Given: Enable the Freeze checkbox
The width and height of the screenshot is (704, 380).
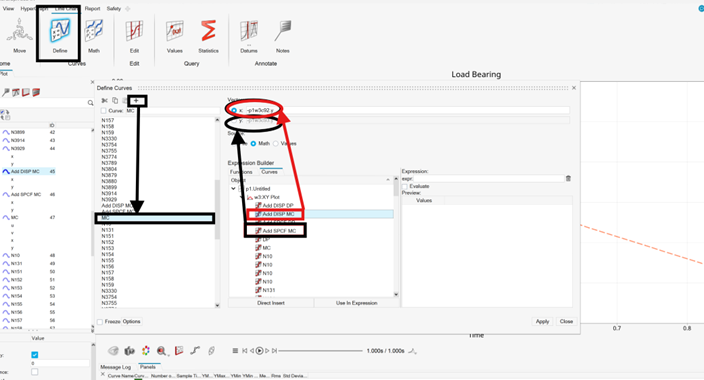Looking at the screenshot, I should [x=100, y=322].
